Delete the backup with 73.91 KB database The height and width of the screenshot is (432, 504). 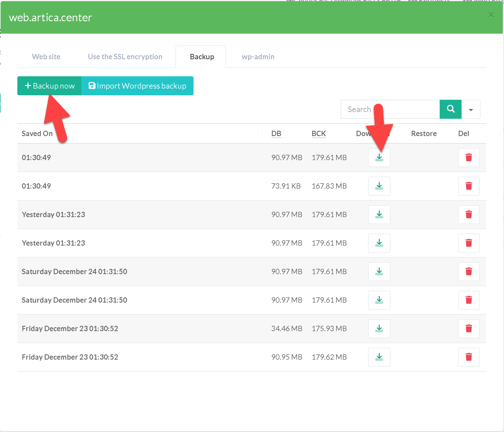[468, 186]
